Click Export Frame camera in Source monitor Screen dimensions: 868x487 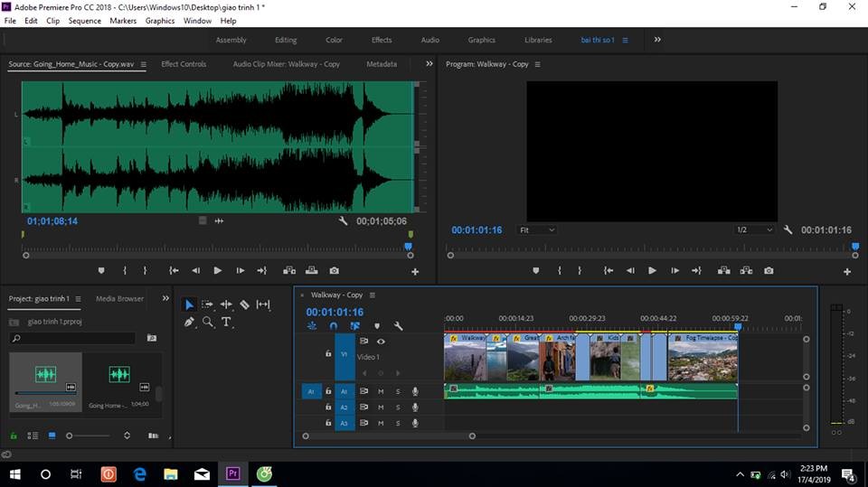coord(335,271)
